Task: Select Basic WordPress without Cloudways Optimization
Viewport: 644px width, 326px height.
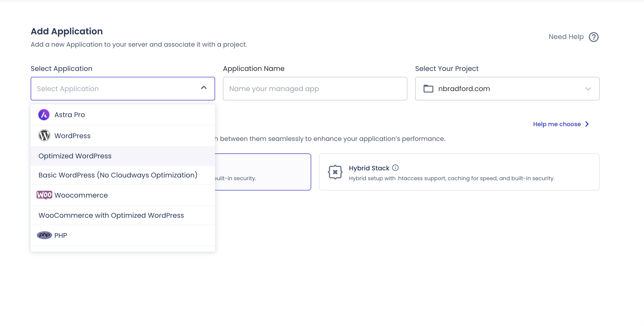Action: tap(117, 175)
